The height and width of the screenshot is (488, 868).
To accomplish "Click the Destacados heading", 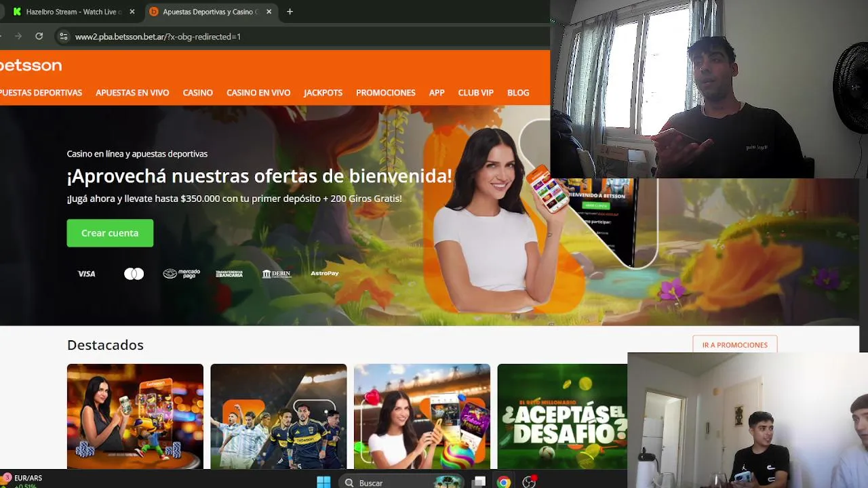I will coord(105,345).
